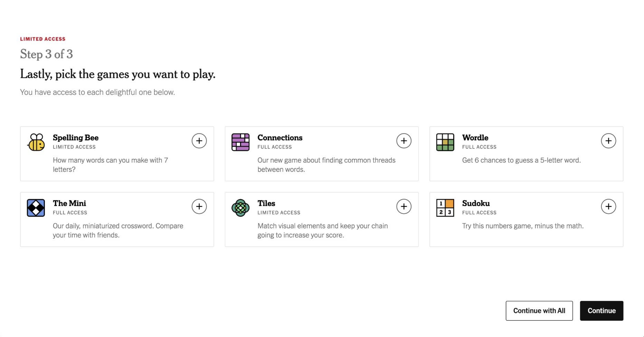Viewport: 644px width, 337px height.
Task: Click the Sudoku card description
Action: click(x=522, y=226)
